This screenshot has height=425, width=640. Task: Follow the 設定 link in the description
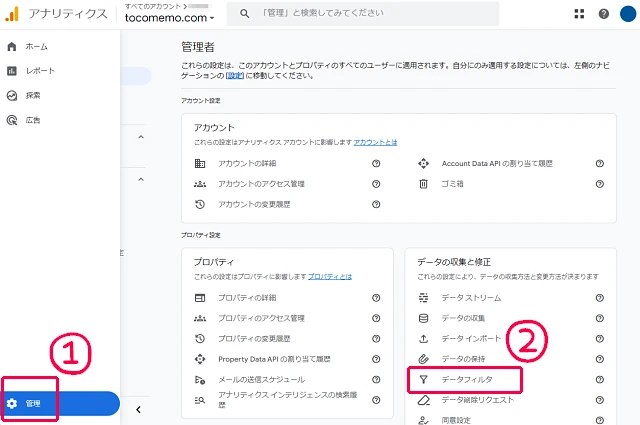tap(235, 76)
